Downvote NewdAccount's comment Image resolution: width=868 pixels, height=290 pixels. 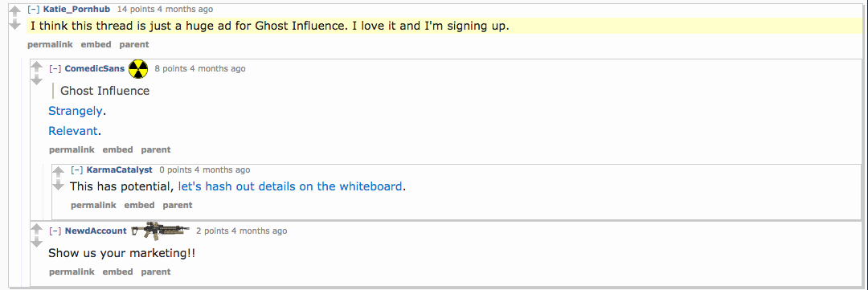coord(36,243)
